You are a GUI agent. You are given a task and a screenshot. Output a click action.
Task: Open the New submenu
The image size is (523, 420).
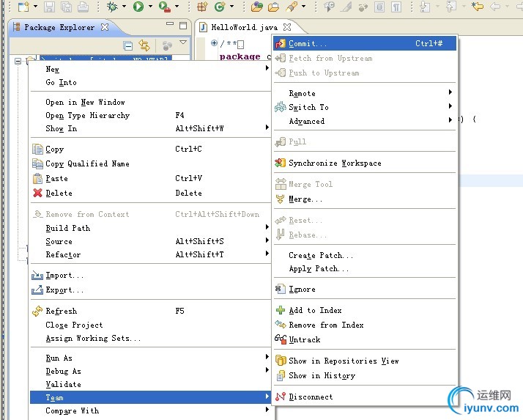click(150, 69)
